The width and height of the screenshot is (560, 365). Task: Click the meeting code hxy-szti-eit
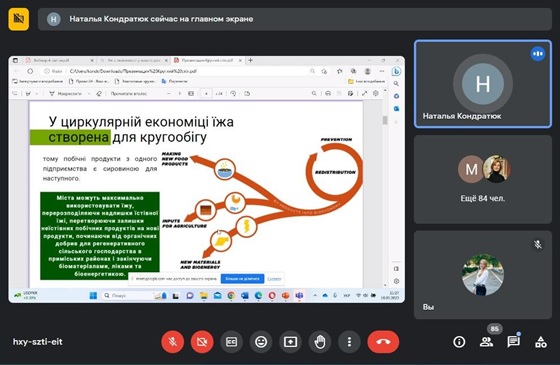pyautogui.click(x=38, y=342)
